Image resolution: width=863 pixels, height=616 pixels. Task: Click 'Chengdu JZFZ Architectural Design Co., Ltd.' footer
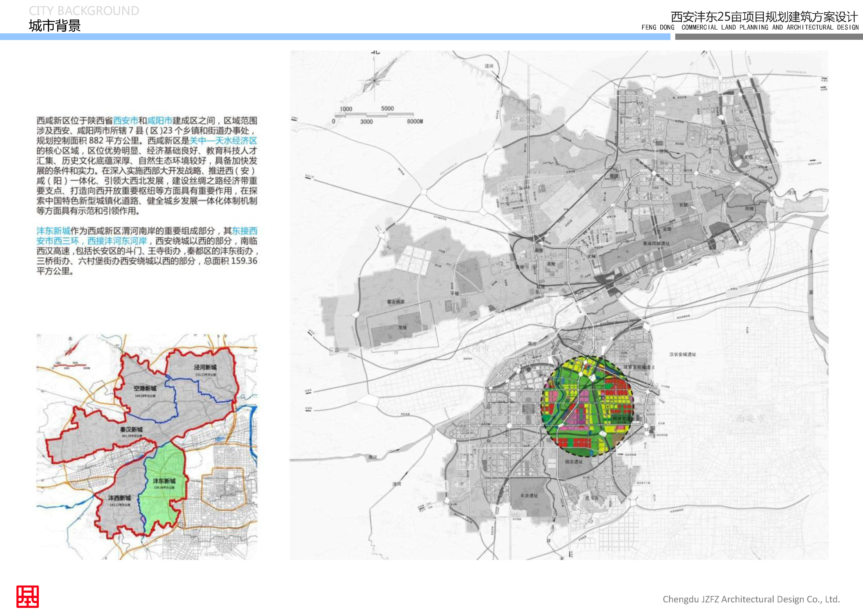coord(751,599)
